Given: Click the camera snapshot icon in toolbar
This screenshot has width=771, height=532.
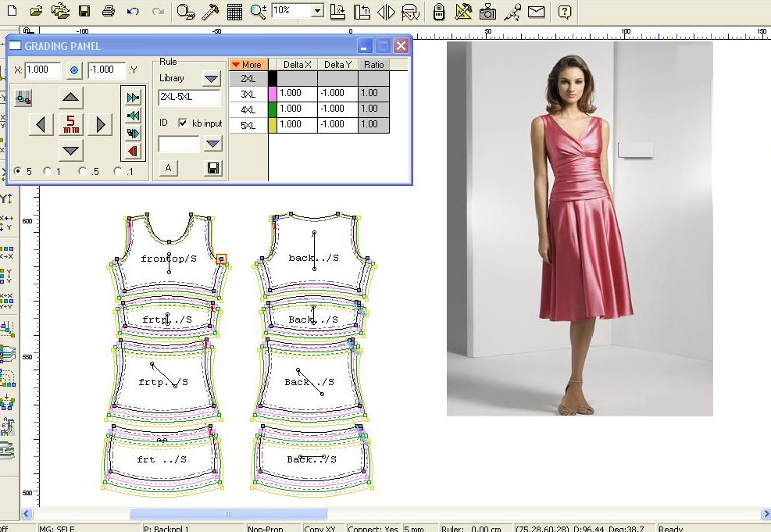Looking at the screenshot, I should (487, 12).
